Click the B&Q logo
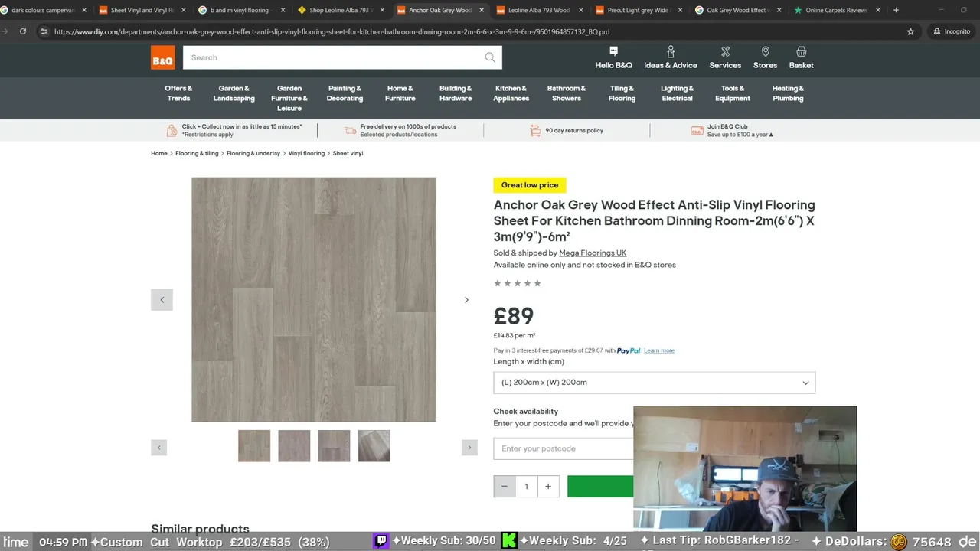This screenshot has width=980, height=551. tap(163, 57)
